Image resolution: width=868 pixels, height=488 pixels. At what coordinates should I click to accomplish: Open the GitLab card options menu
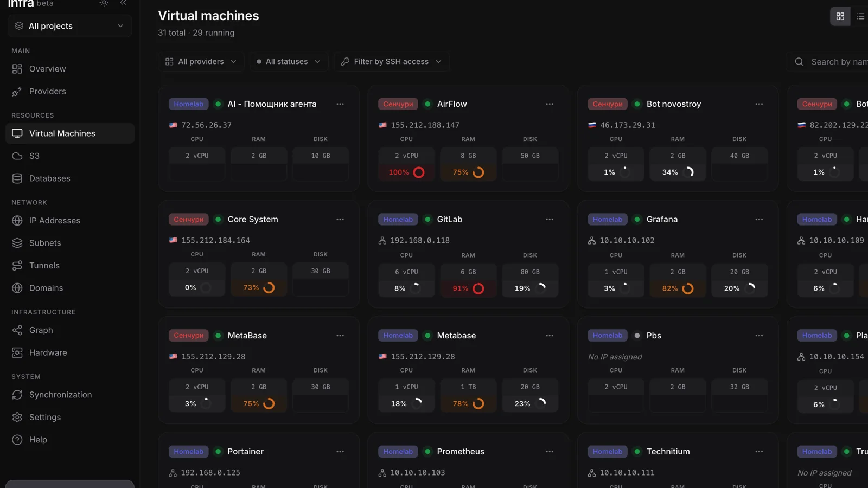click(550, 220)
